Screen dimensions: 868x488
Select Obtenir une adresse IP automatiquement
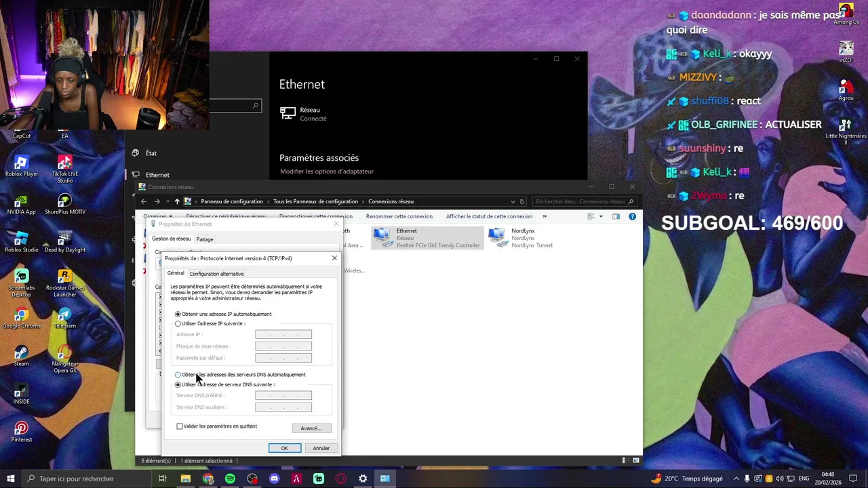223,314
